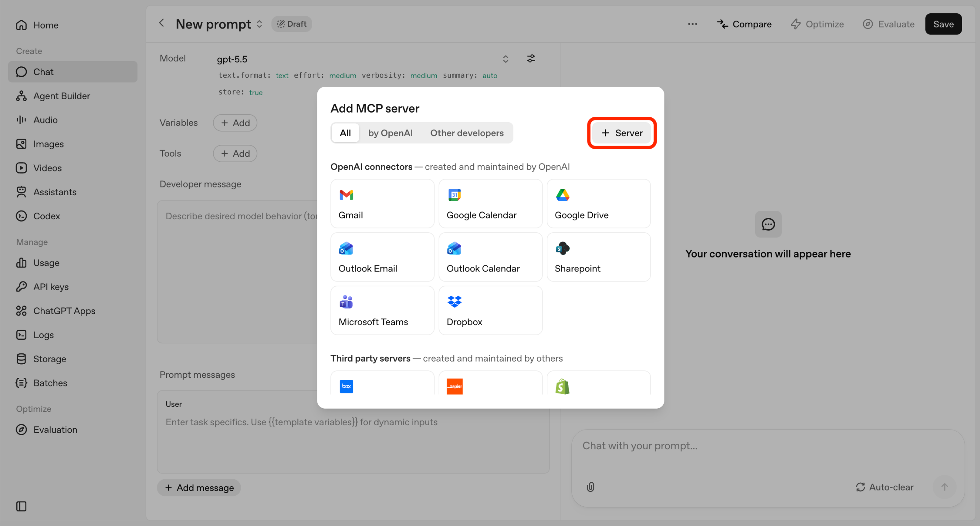Switch to Other developers tab
The image size is (980, 526).
tap(467, 133)
